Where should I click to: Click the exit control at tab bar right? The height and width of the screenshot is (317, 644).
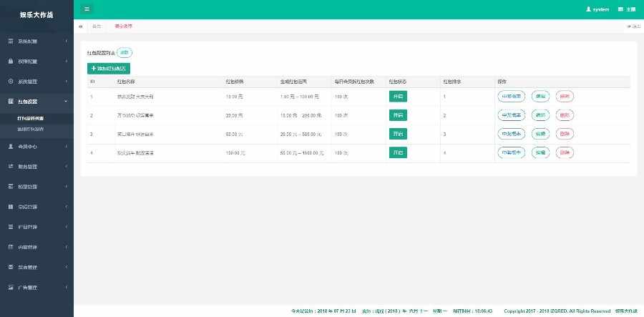[634, 26]
